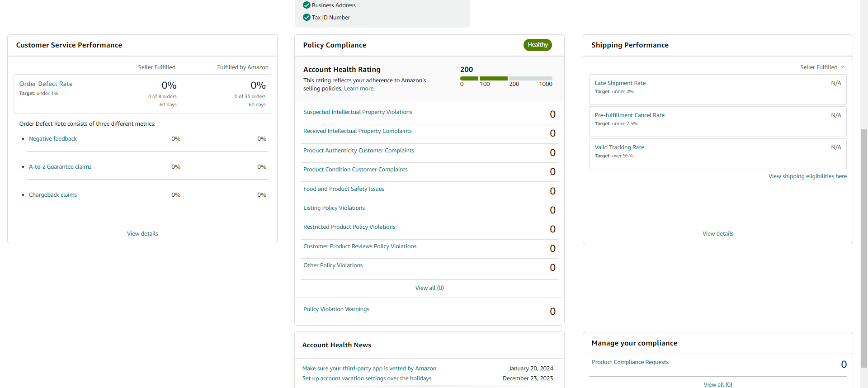Open Customer Product Reviews Policy Violations

point(360,246)
